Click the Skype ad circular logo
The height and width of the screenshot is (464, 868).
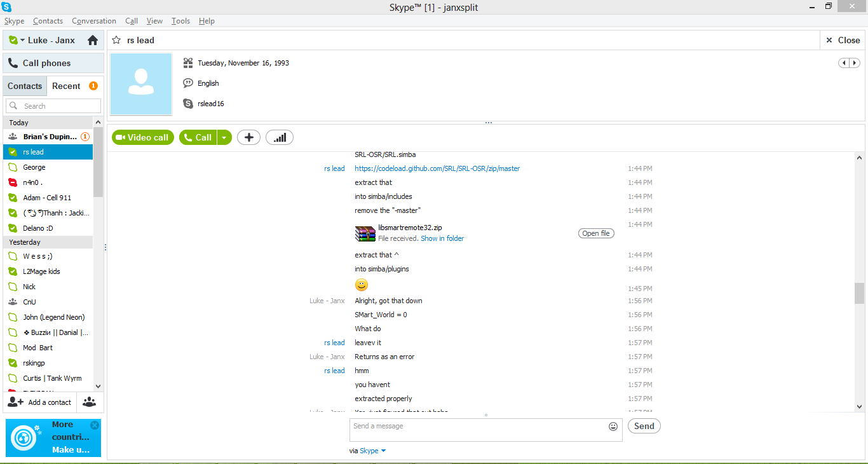(x=24, y=437)
